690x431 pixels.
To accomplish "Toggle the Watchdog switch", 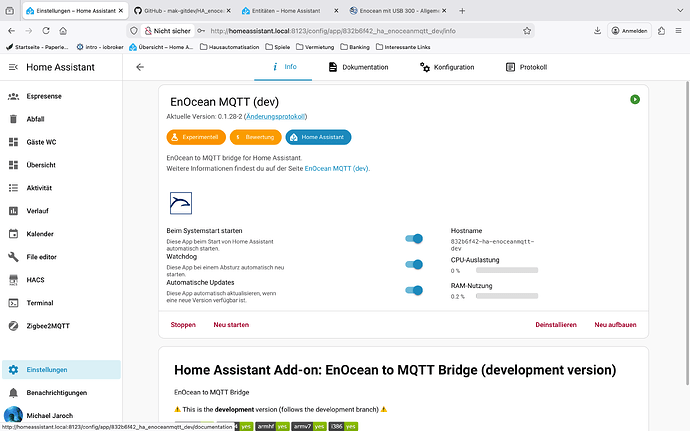I will (414, 264).
